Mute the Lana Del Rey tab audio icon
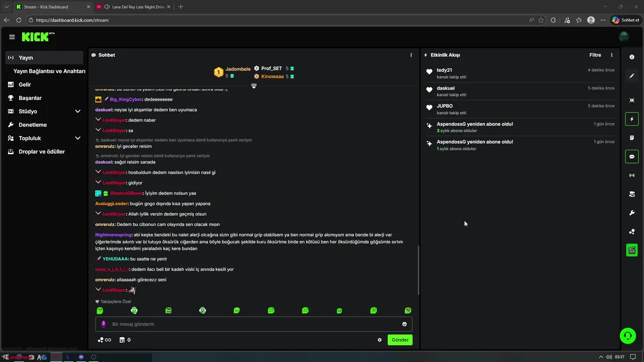The height and width of the screenshot is (362, 644). [x=108, y=7]
